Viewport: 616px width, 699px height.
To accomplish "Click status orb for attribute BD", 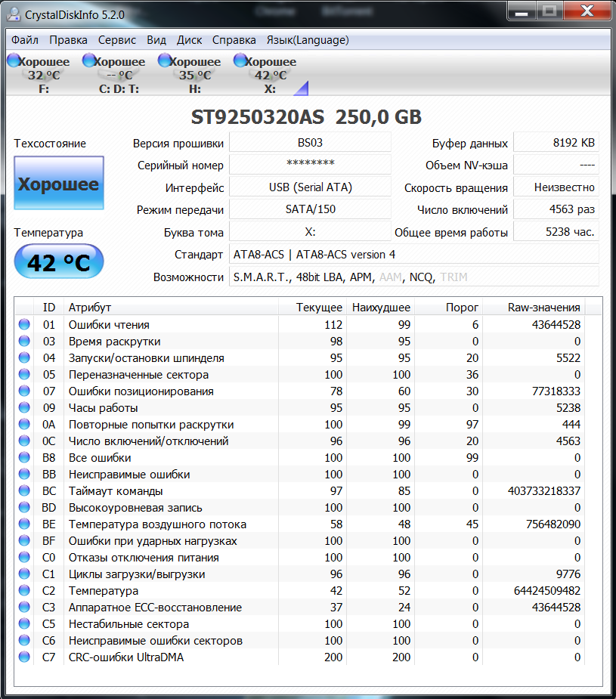I will (x=24, y=507).
